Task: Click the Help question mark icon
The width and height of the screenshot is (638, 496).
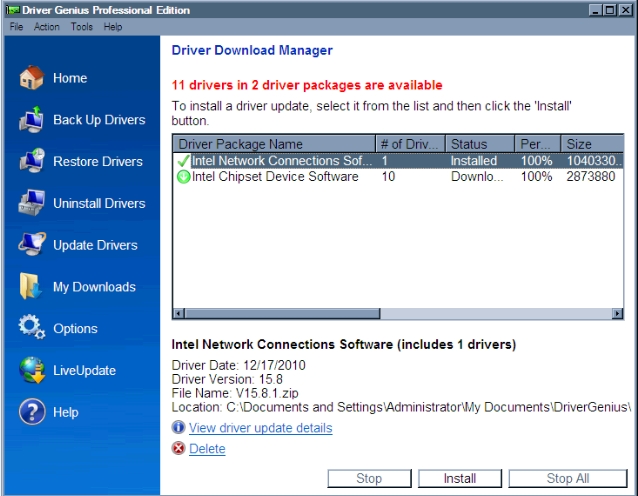Action: (x=32, y=412)
